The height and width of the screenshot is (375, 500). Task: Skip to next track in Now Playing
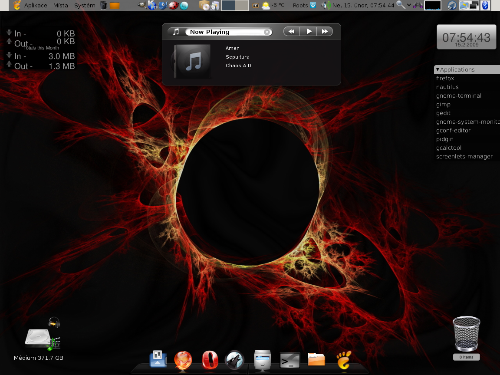[325, 31]
